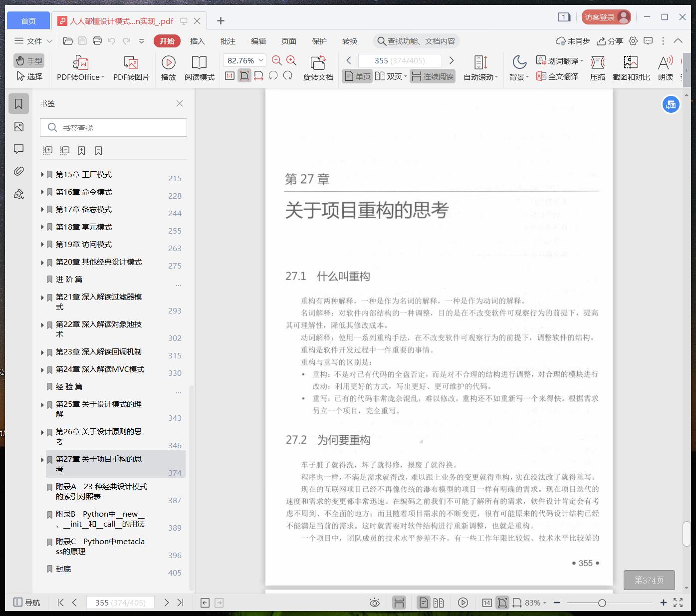Click 未同步 sync status button

[x=573, y=41]
